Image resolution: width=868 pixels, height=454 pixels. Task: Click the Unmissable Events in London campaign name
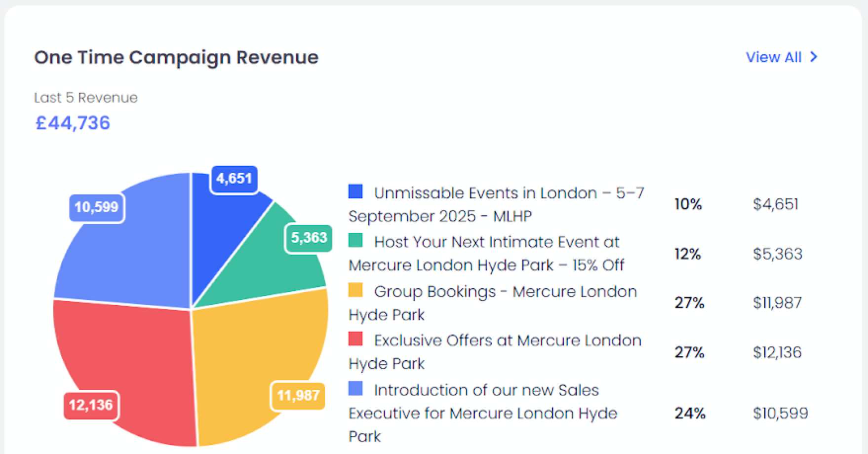pyautogui.click(x=496, y=204)
